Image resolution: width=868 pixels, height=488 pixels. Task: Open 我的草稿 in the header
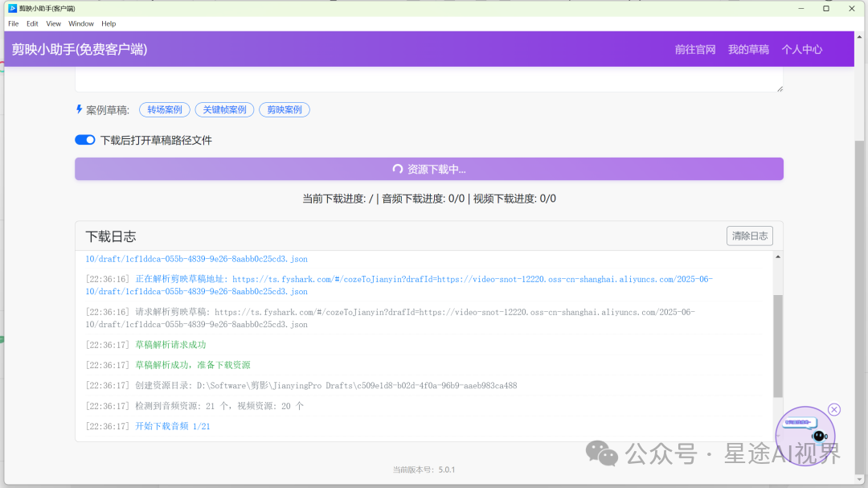coord(748,49)
